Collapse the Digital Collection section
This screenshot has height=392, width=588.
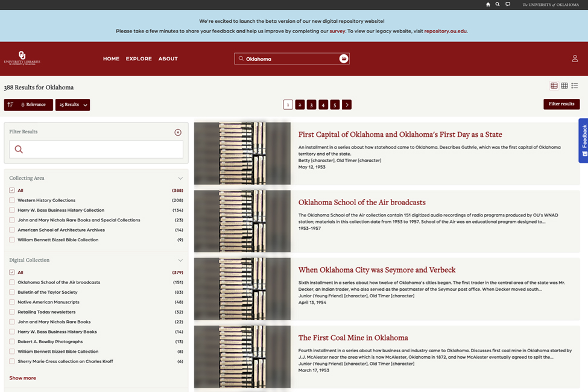pos(180,260)
